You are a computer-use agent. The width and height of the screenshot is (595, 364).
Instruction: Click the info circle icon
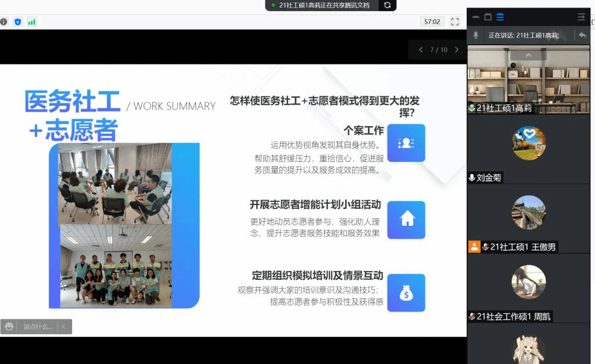tap(3, 22)
